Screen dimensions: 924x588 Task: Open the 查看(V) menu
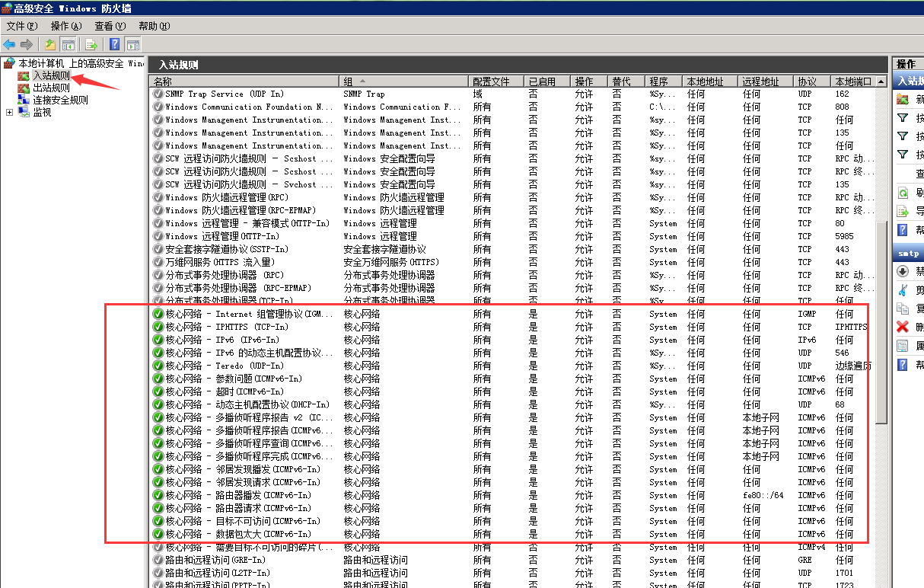pos(110,26)
